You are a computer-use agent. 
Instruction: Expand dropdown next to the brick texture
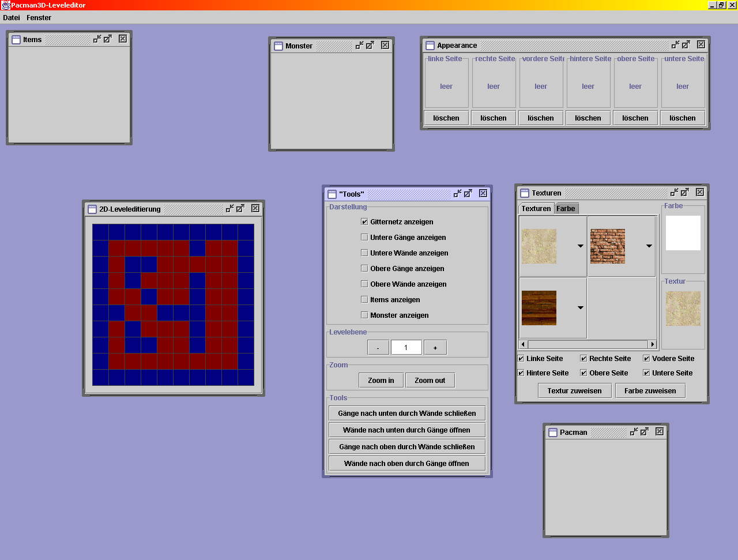(x=649, y=246)
